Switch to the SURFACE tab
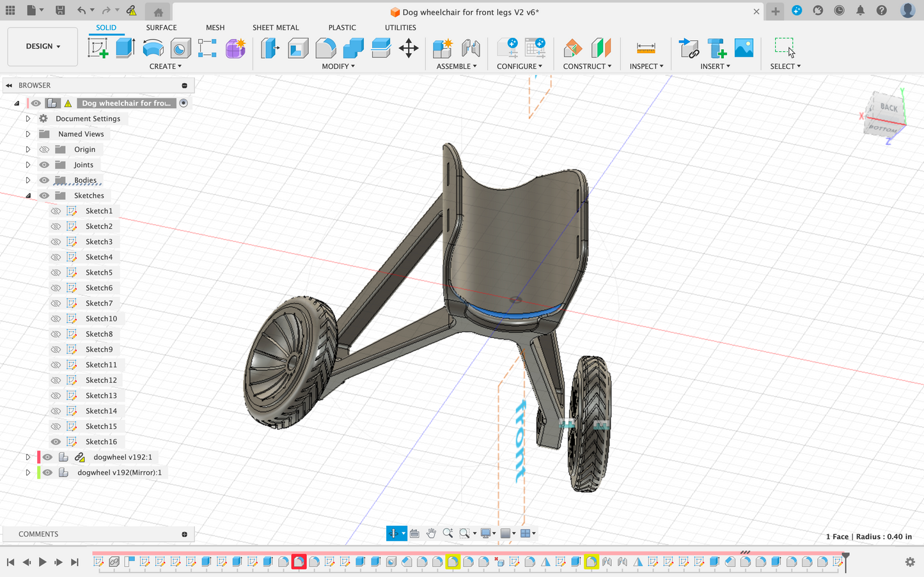Screen dimensions: 924x577 (161, 27)
